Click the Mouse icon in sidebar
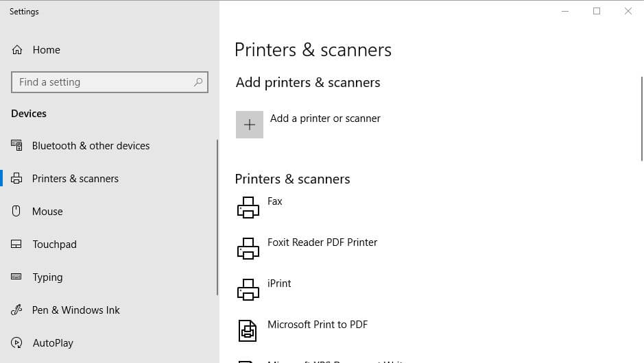Viewport: 644px width, 363px height. [x=16, y=211]
